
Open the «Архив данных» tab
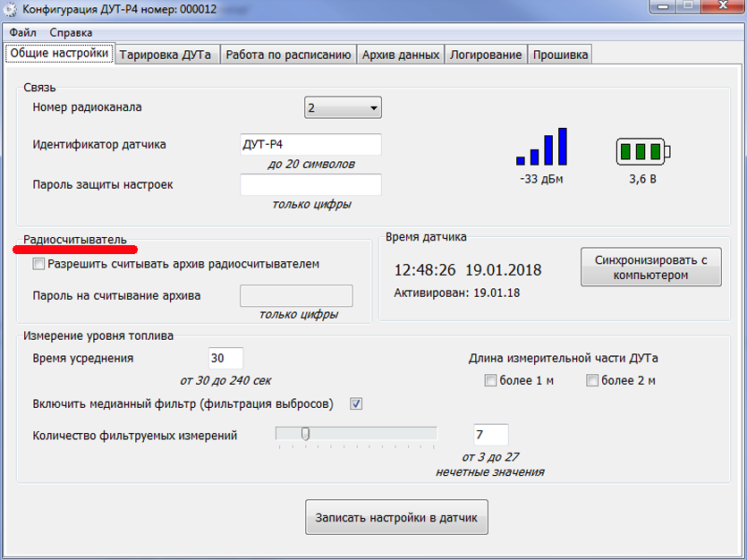401,55
